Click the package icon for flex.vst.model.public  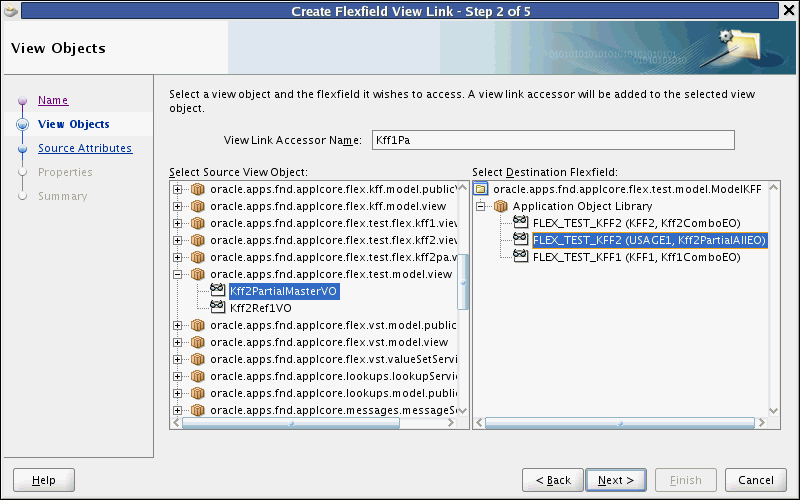tap(197, 325)
